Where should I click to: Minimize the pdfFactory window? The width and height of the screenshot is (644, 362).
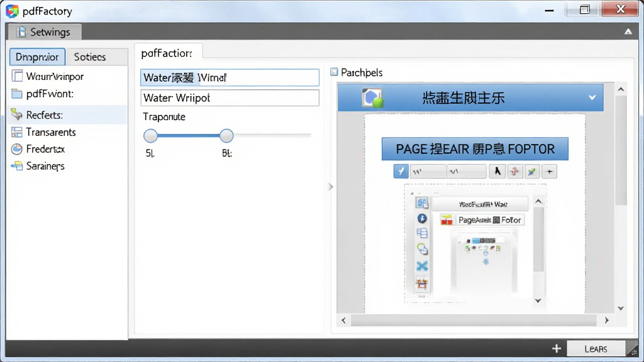coord(549,10)
